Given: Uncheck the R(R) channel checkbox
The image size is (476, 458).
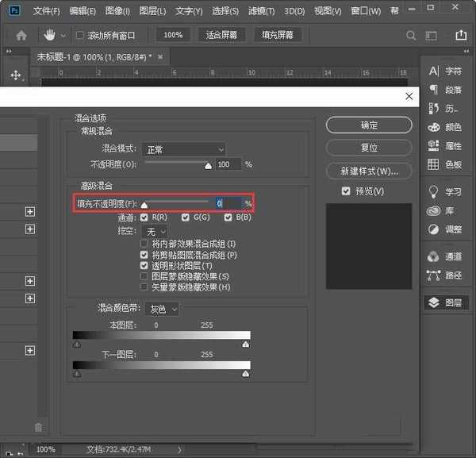Looking at the screenshot, I should coord(144,217).
